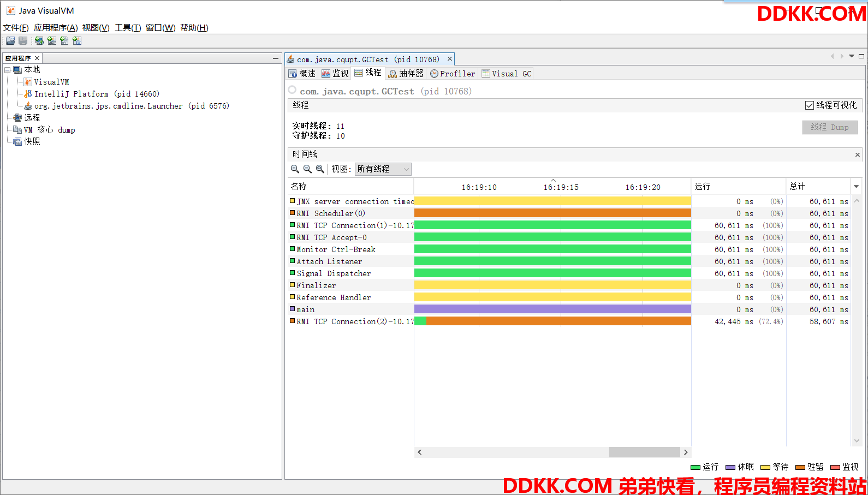Close the 应用程序 panel tab
This screenshot has height=495, width=868.
(37, 58)
